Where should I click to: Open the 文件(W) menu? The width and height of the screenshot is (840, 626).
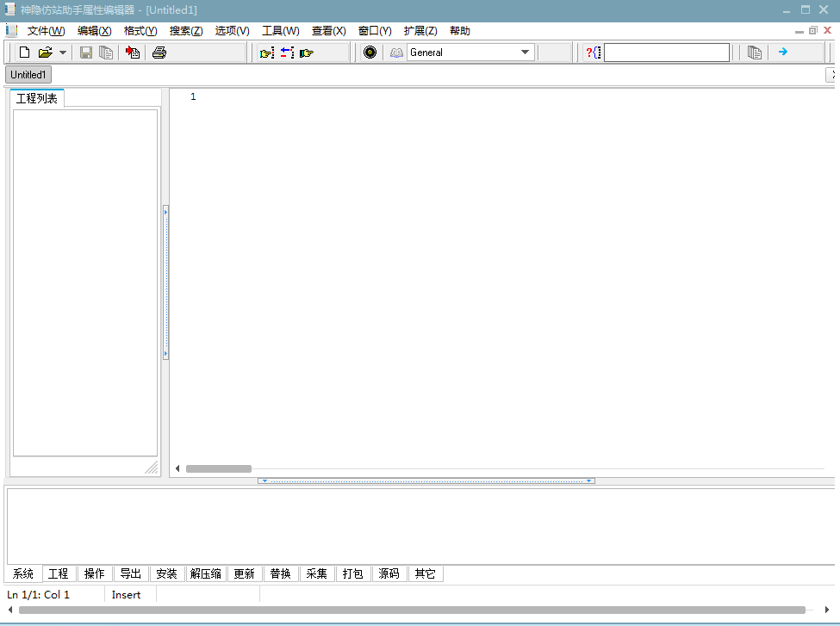click(x=46, y=31)
